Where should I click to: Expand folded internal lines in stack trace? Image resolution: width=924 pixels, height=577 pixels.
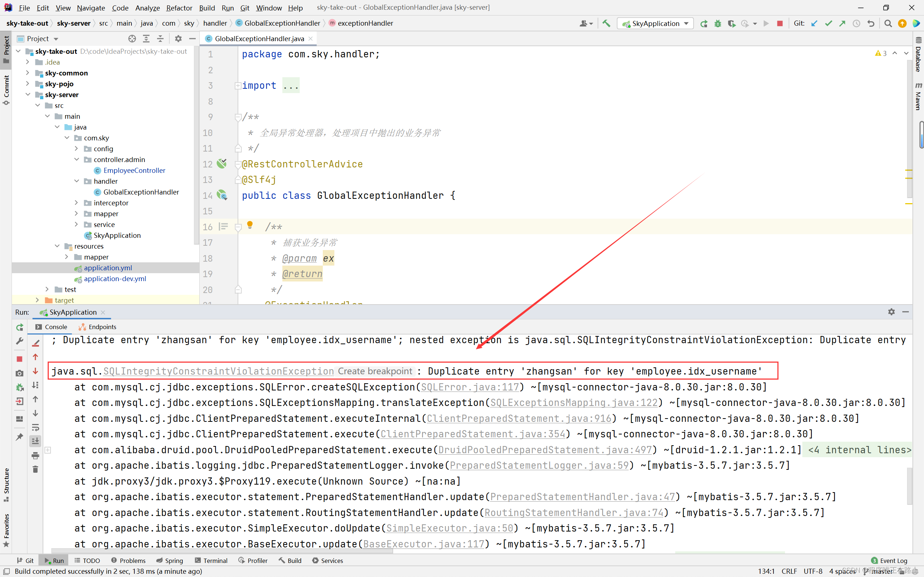pyautogui.click(x=859, y=450)
